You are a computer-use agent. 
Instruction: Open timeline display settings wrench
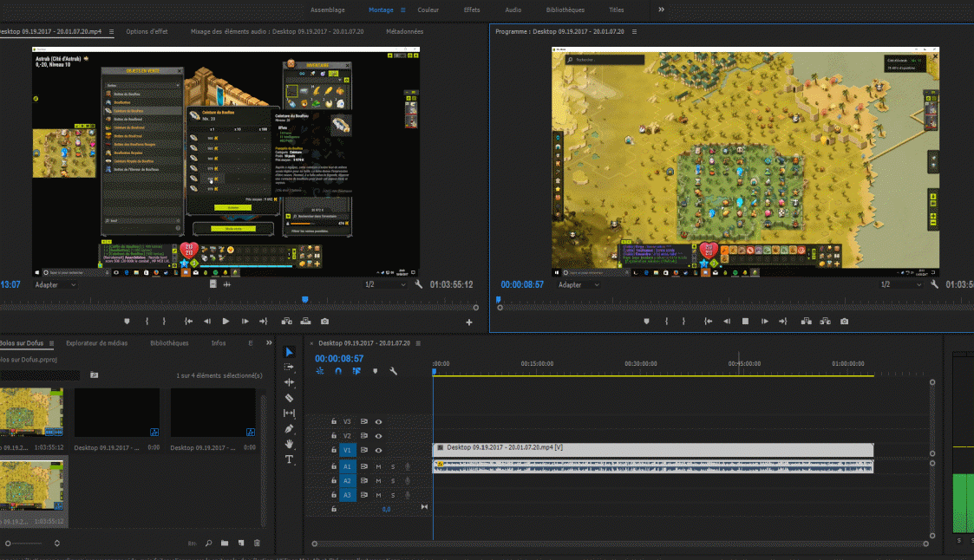pos(393,371)
